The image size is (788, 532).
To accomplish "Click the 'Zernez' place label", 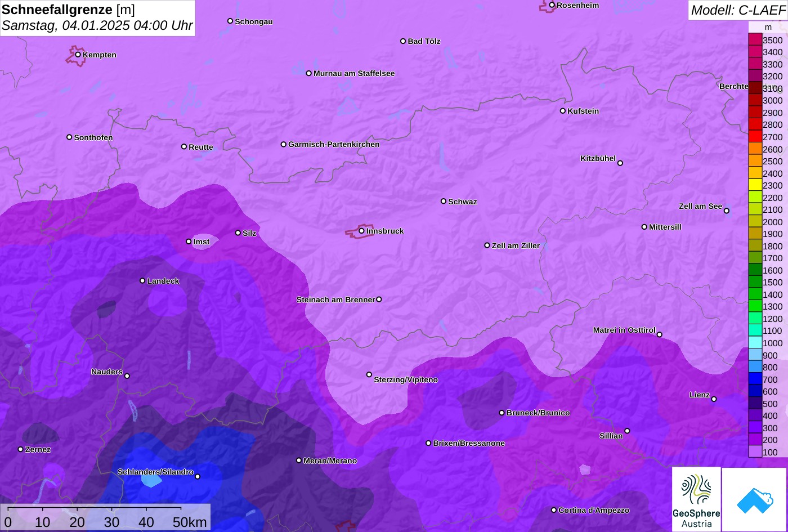I will [38, 449].
